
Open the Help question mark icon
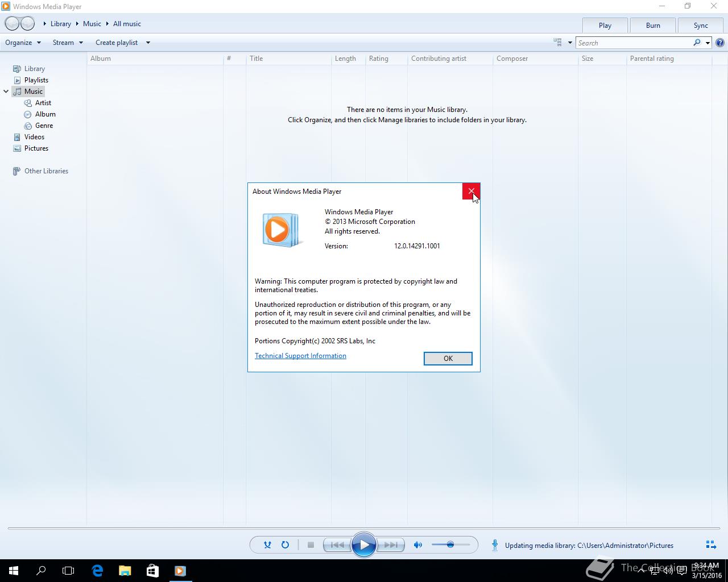pyautogui.click(x=720, y=43)
